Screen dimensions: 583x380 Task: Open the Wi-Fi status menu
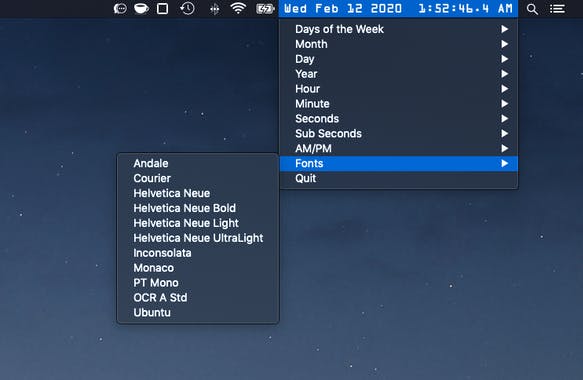coord(238,8)
